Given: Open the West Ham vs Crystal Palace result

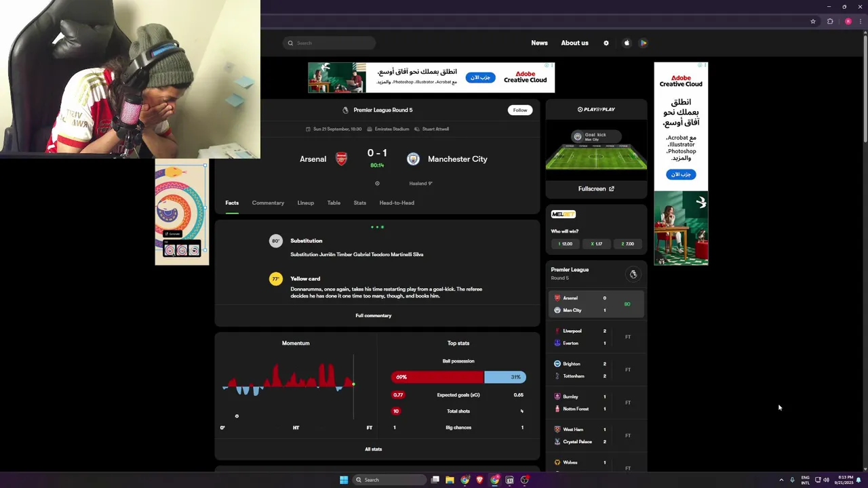Looking at the screenshot, I should pos(596,436).
